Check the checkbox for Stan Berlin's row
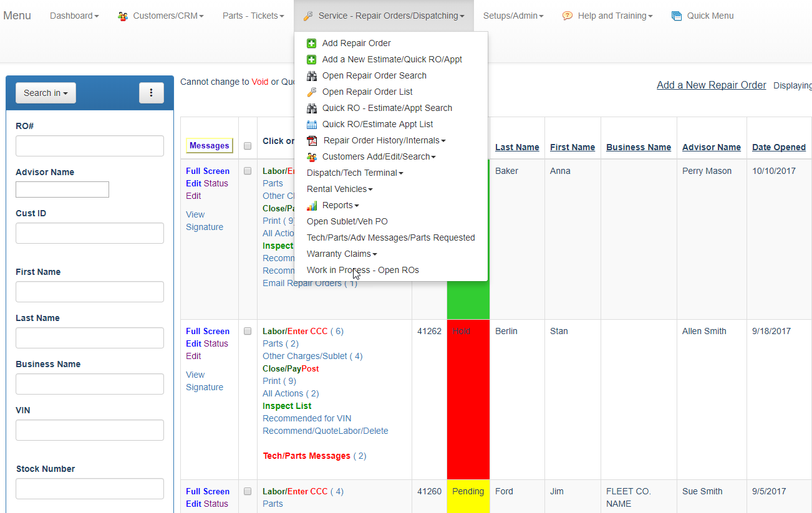 [x=248, y=331]
